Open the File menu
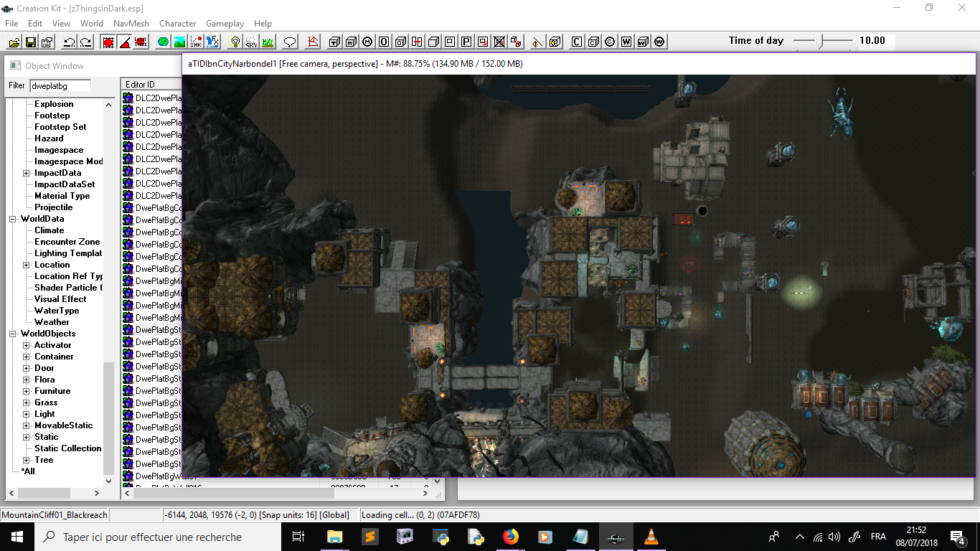Image resolution: width=980 pixels, height=551 pixels. pyautogui.click(x=12, y=24)
